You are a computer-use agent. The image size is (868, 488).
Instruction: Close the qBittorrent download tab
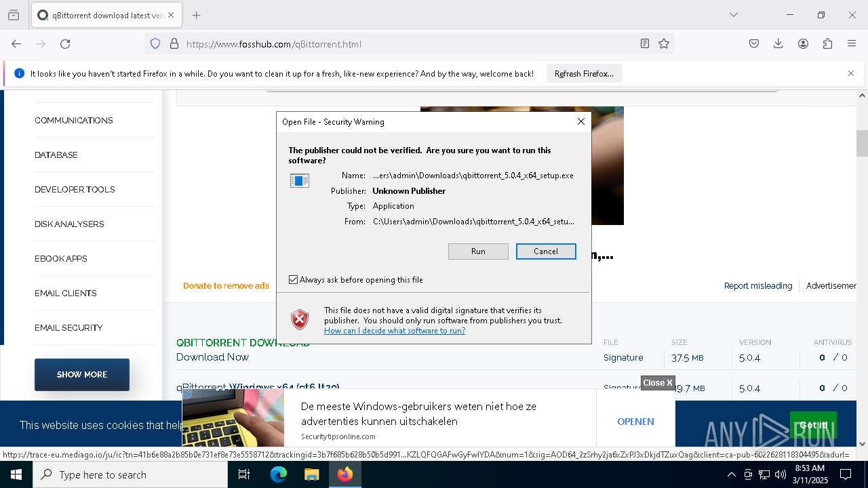[x=170, y=15]
